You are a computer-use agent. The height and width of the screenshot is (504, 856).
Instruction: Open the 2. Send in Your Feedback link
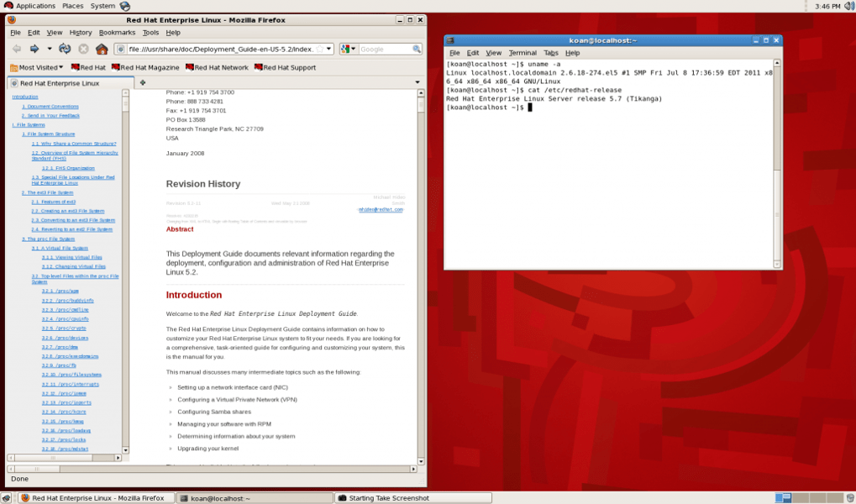50,116
